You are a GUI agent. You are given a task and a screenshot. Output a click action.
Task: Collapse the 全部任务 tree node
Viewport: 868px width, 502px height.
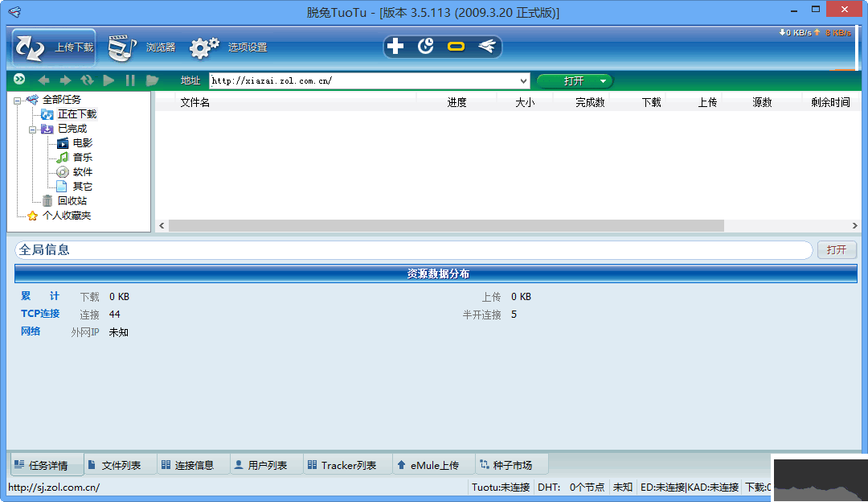[x=17, y=101]
